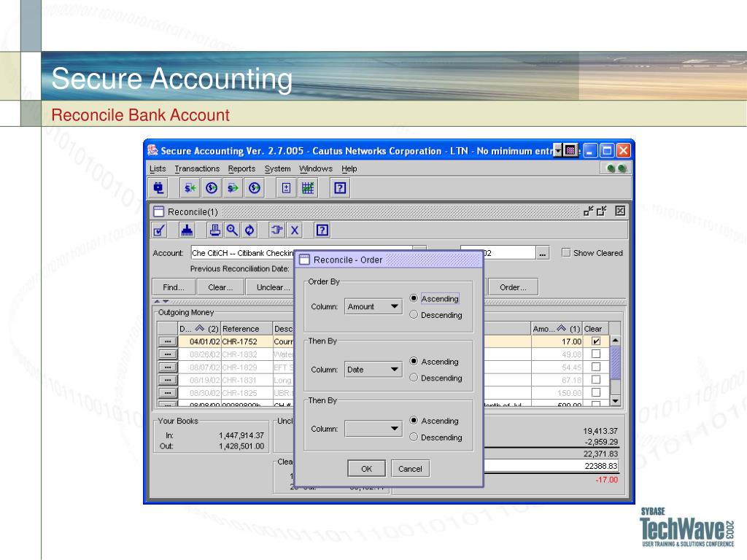
Task: Cancel the Reconcile - Order dialog
Action: tap(410, 469)
